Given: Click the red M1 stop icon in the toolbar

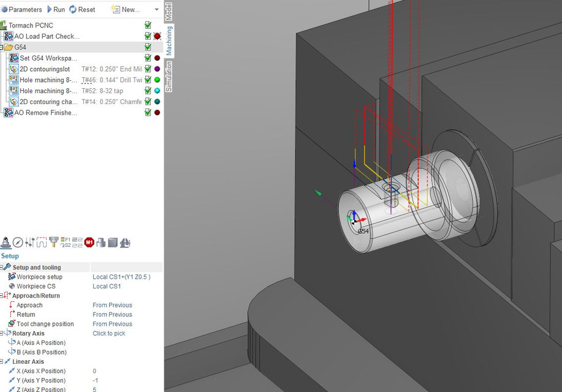Looking at the screenshot, I should tap(89, 242).
